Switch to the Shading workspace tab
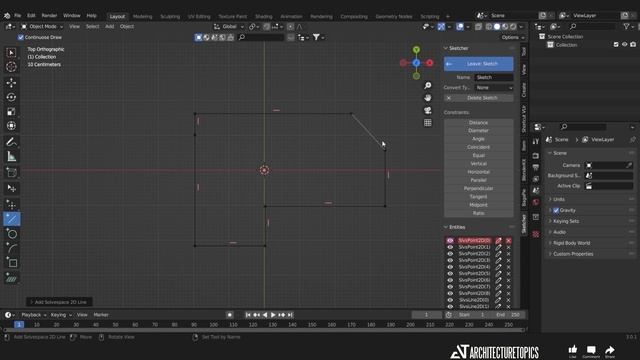The height and width of the screenshot is (360, 640). [264, 16]
